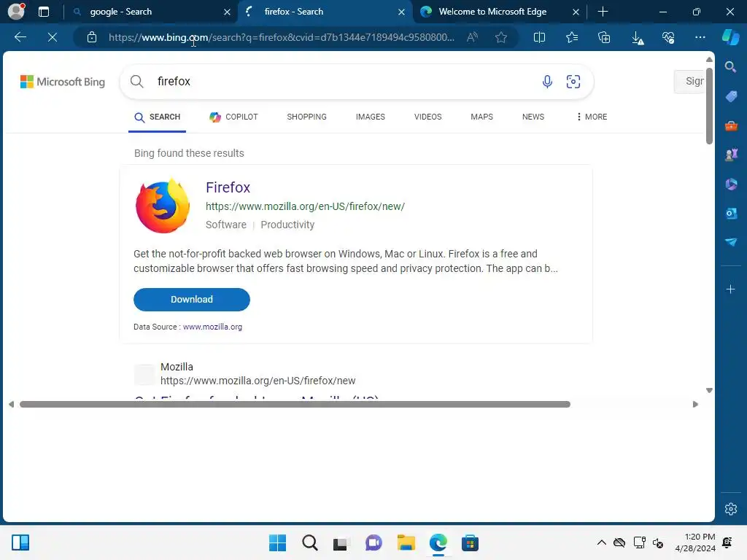Close the Welcome to Microsoft Edge tab
The image size is (747, 560).
576,12
